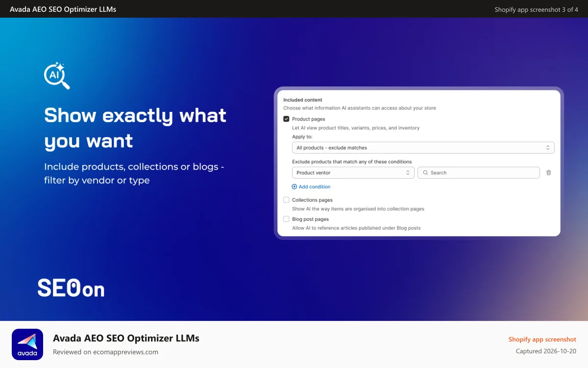Click the Search input field
588x368 pixels.
tap(478, 173)
